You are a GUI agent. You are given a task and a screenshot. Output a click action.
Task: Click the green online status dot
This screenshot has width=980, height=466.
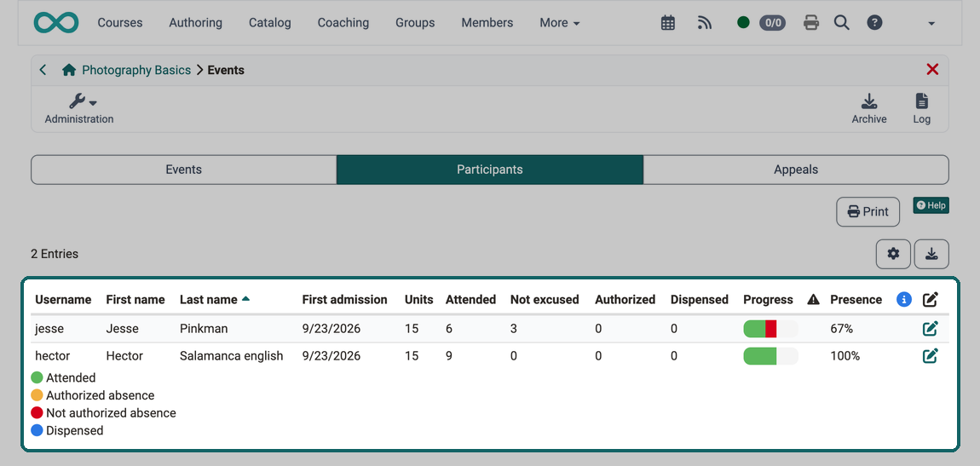[x=743, y=23]
